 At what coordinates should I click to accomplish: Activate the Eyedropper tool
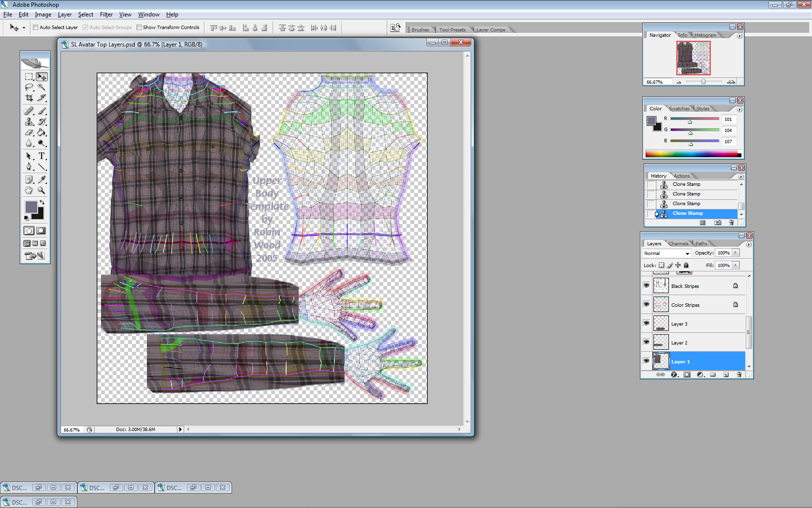click(x=42, y=179)
